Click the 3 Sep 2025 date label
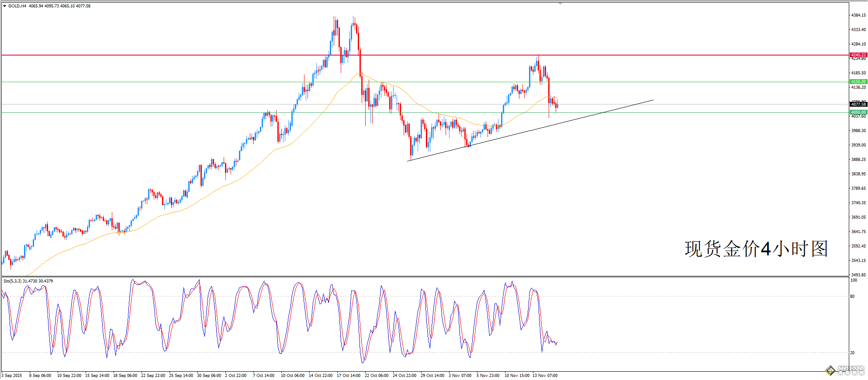 coord(12,375)
